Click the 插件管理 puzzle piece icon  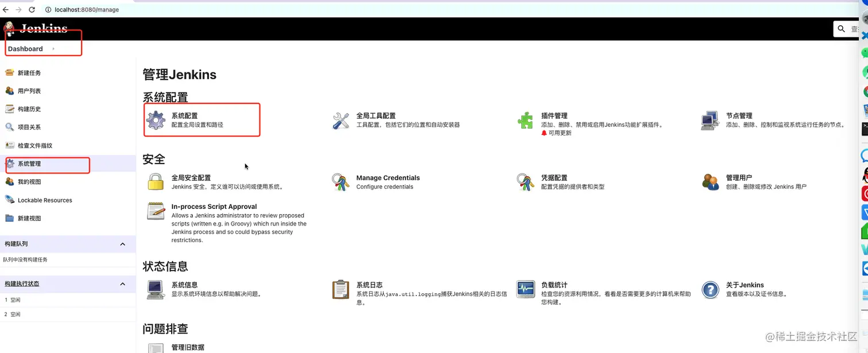tap(525, 120)
